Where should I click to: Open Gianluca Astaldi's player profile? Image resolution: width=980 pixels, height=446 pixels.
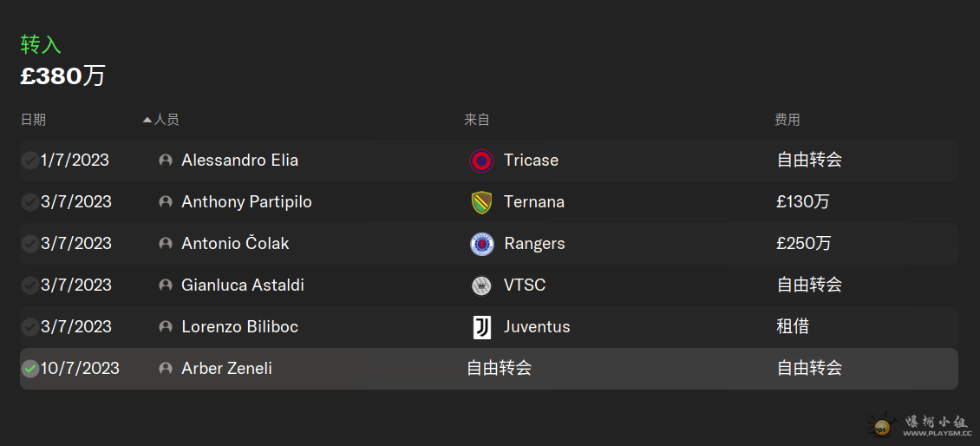(x=243, y=285)
